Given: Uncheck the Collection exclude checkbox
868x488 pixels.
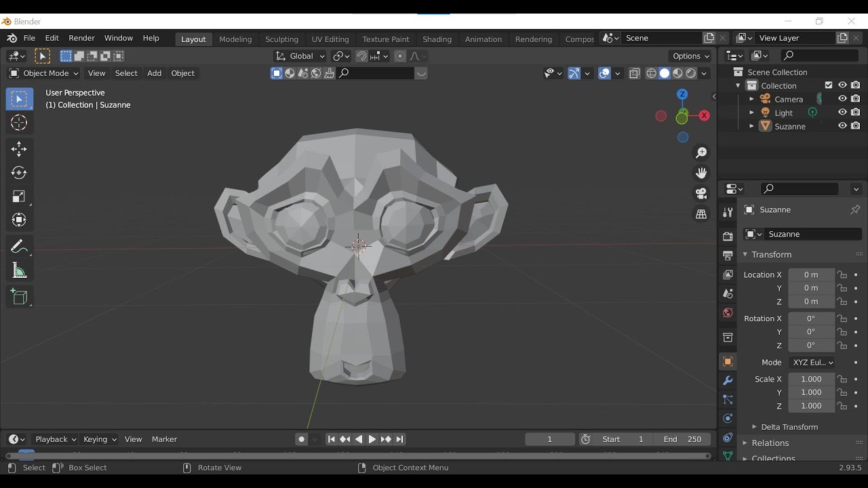Looking at the screenshot, I should point(829,85).
